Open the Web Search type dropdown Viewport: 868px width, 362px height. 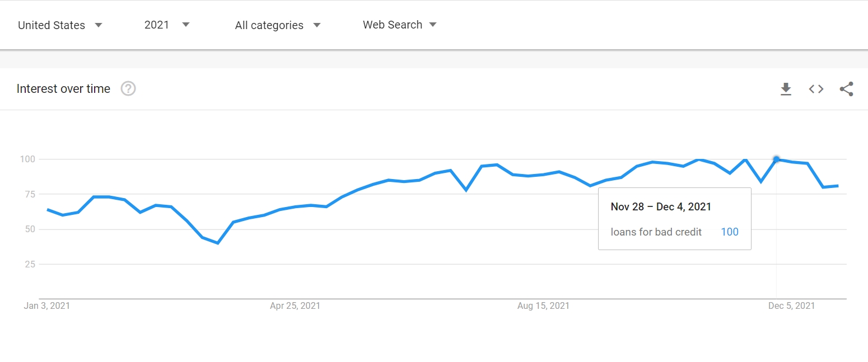pyautogui.click(x=399, y=25)
